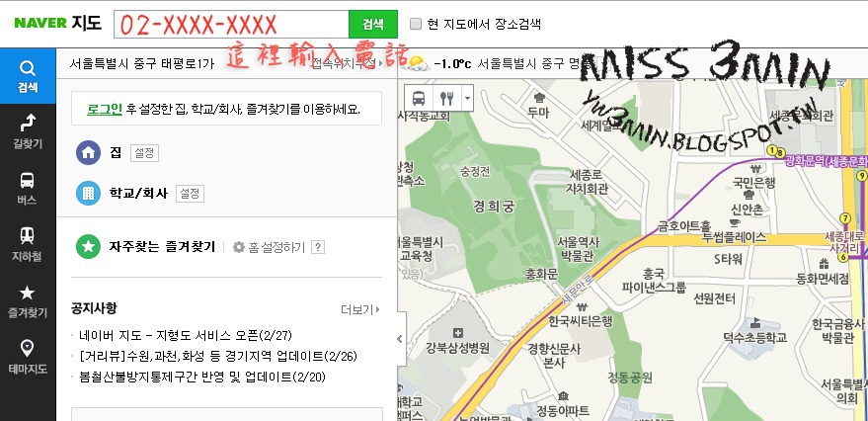Click the 자주찾는 즐겨찾기 green star icon
Image resolution: width=868 pixels, height=421 pixels.
pos(88,246)
